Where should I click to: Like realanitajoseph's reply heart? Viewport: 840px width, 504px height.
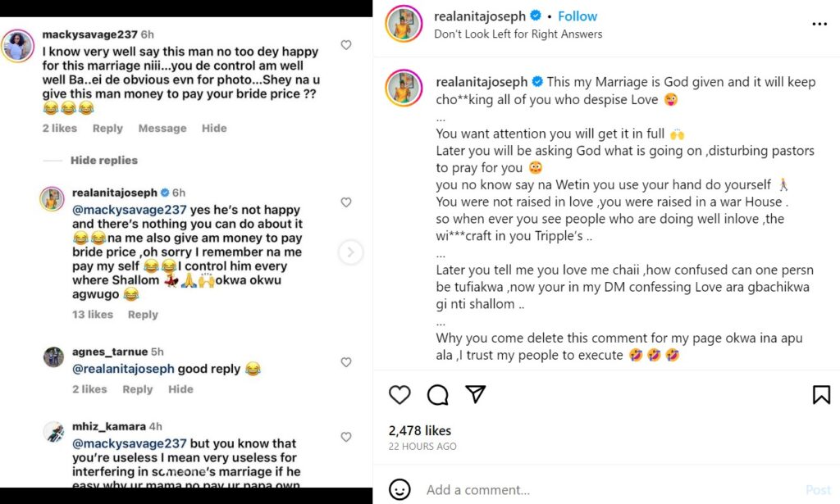click(x=346, y=202)
